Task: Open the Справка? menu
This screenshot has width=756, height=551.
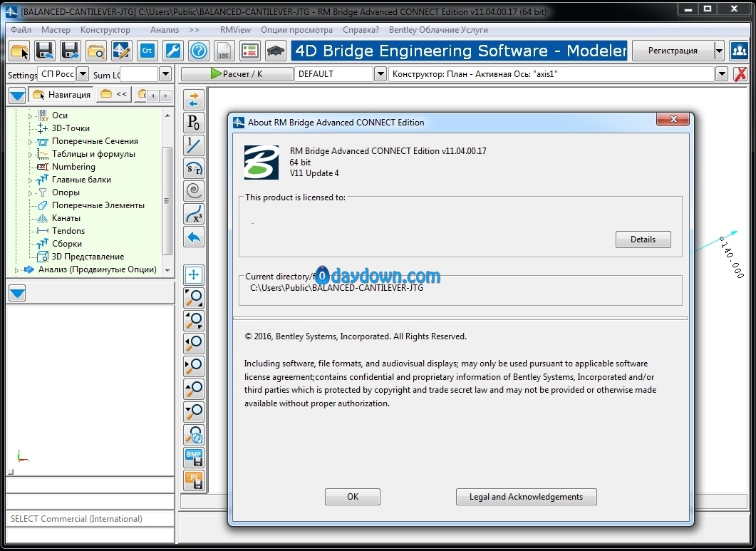Action: click(361, 29)
